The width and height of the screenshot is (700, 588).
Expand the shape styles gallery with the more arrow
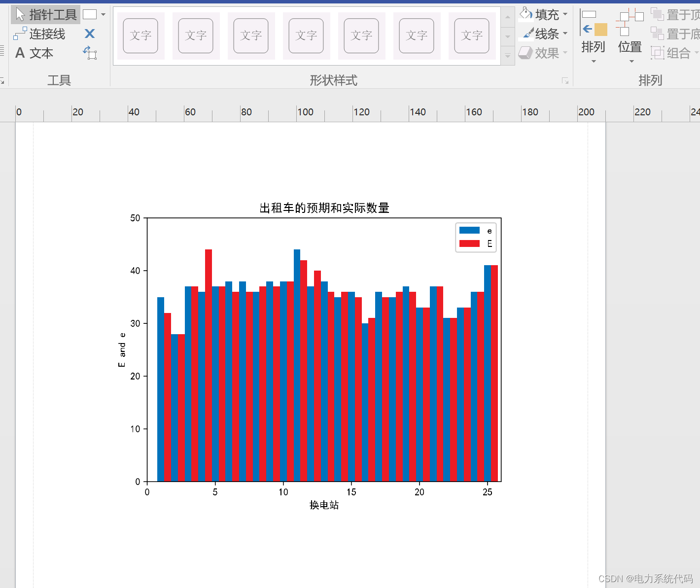pyautogui.click(x=508, y=56)
